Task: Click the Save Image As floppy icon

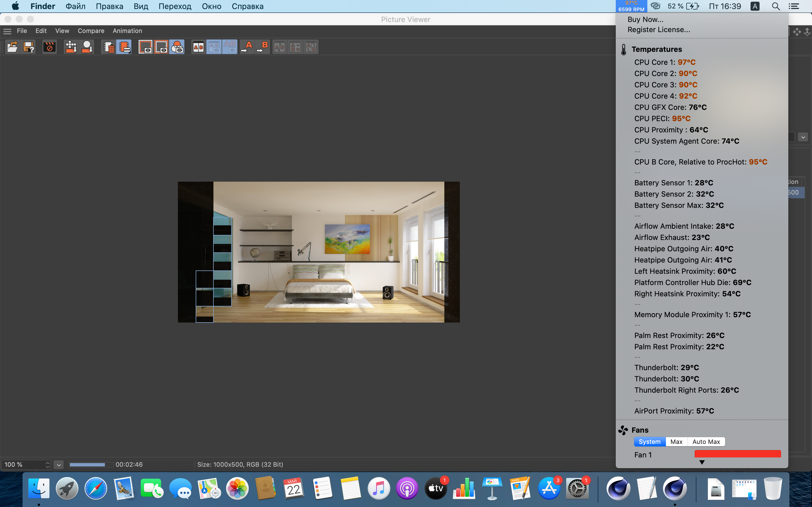Action: pos(28,47)
